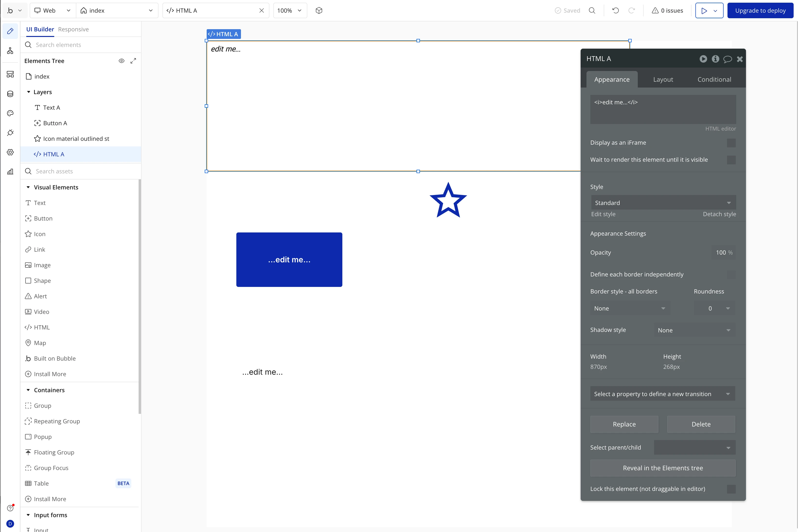
Task: Redo the last change
Action: coord(631,10)
